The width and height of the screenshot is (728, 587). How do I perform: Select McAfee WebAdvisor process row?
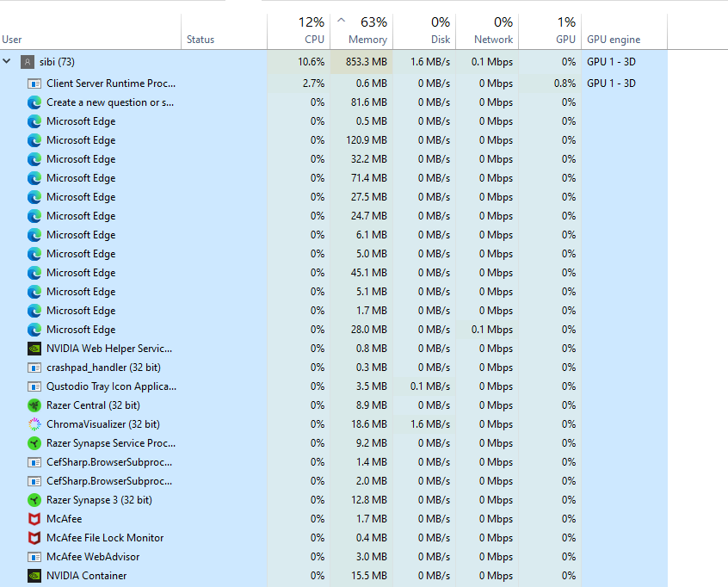334,557
